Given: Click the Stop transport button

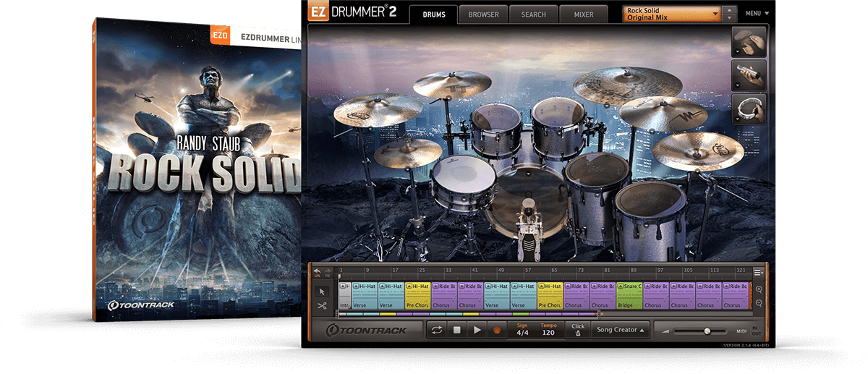Looking at the screenshot, I should click(456, 330).
